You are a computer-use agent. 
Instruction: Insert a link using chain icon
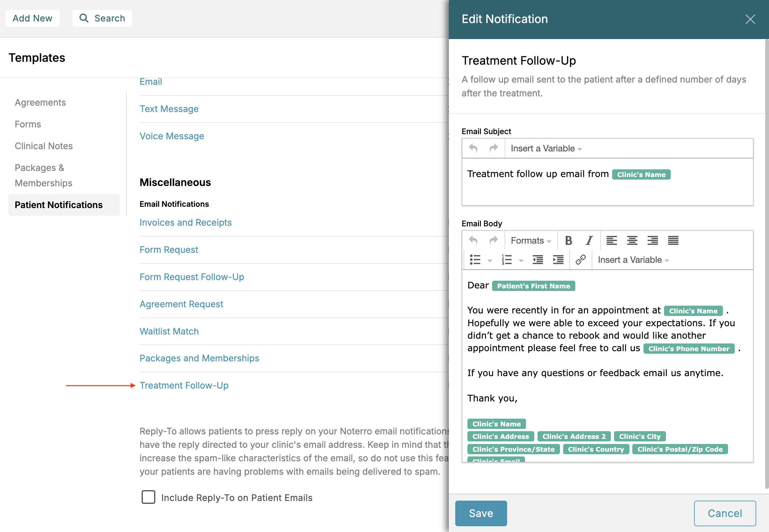tap(580, 260)
